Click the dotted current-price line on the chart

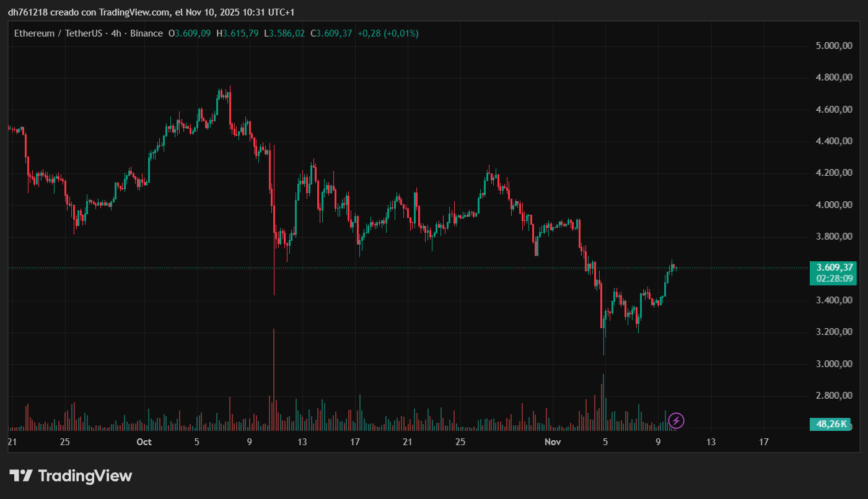tap(403, 269)
